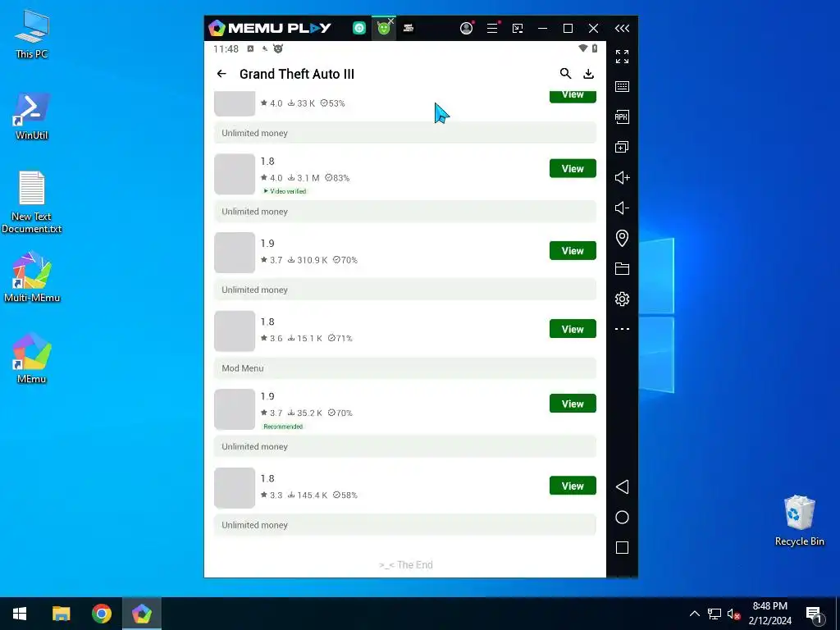Open MEmu settings gear icon
840x630 pixels.
point(622,299)
